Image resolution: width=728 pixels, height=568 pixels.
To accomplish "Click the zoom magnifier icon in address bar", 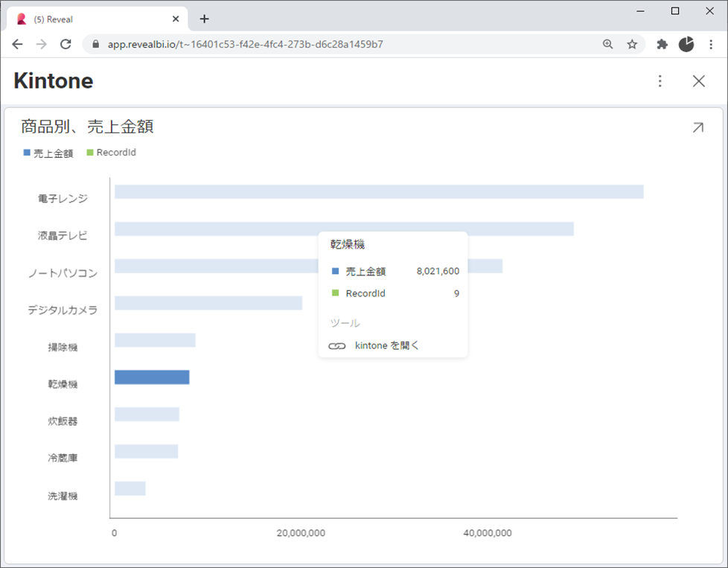I will coord(607,44).
